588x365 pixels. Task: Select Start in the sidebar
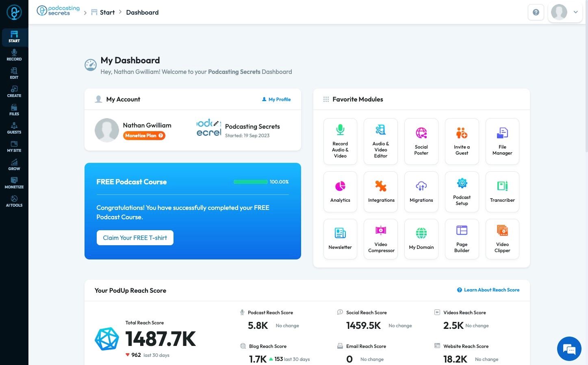(14, 37)
